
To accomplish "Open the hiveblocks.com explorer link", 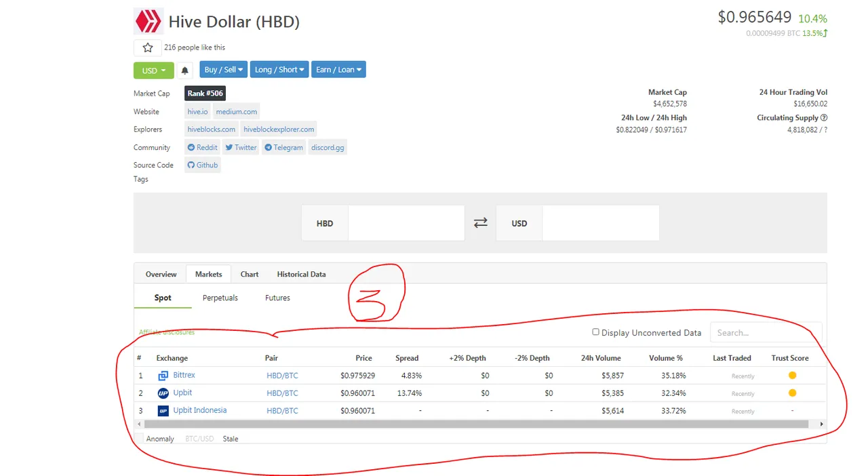I will tap(212, 130).
